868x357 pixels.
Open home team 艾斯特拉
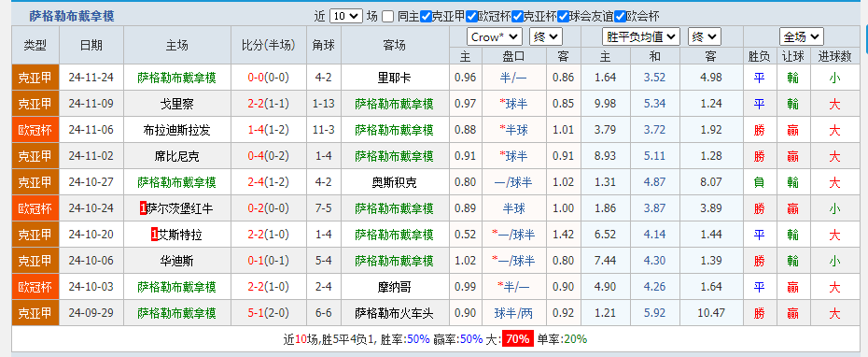point(180,236)
